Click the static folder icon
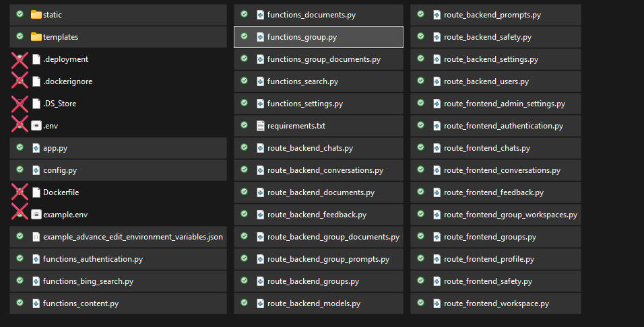644x327 pixels. [x=36, y=15]
